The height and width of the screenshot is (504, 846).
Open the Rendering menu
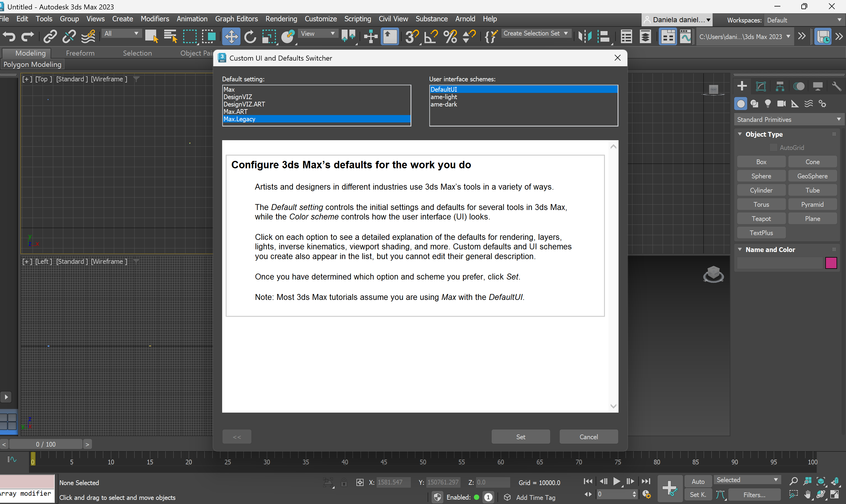point(281,19)
